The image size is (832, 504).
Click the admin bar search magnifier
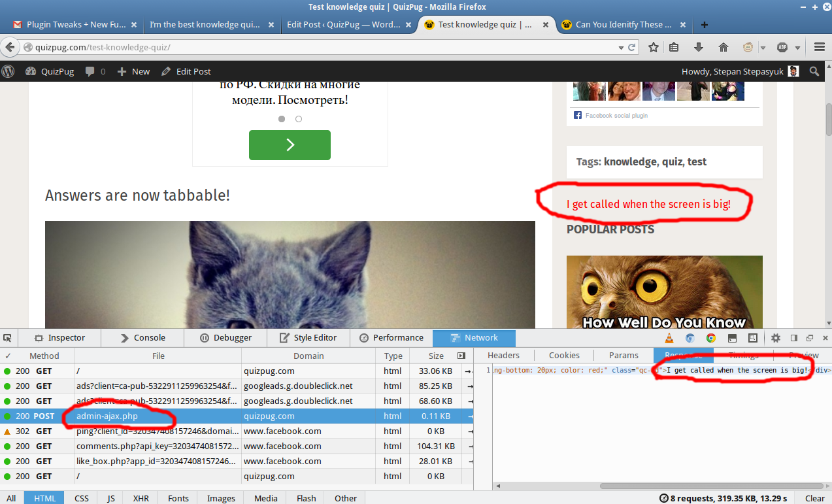click(x=814, y=71)
